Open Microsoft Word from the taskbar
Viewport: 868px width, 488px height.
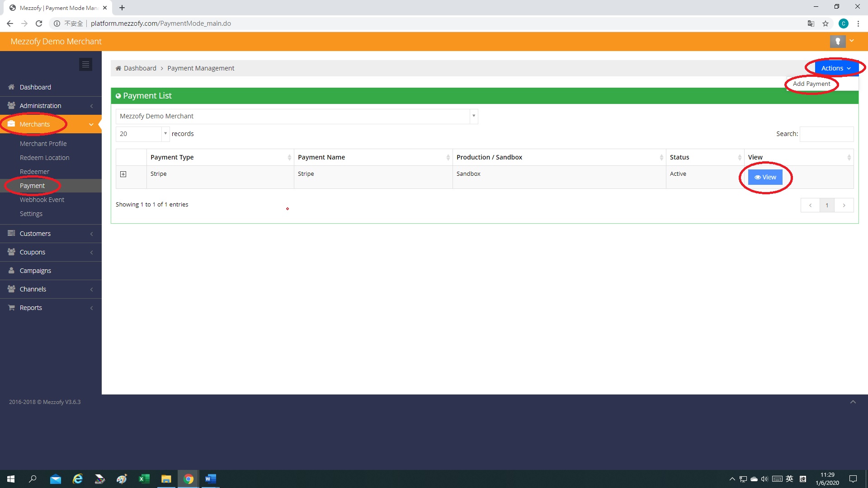tap(210, 479)
